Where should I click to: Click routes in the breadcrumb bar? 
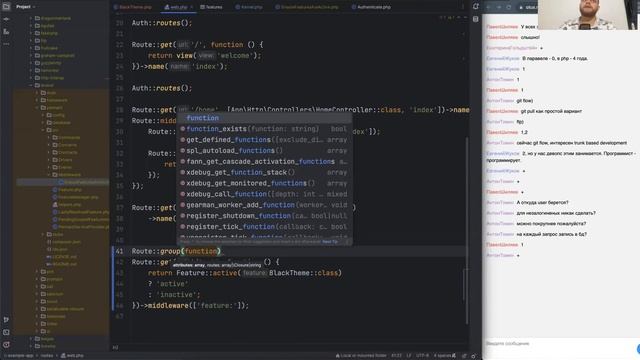click(47, 356)
